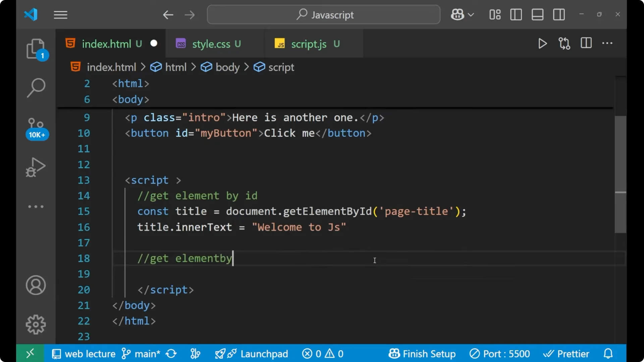Run the current file with the play icon

coord(542,44)
